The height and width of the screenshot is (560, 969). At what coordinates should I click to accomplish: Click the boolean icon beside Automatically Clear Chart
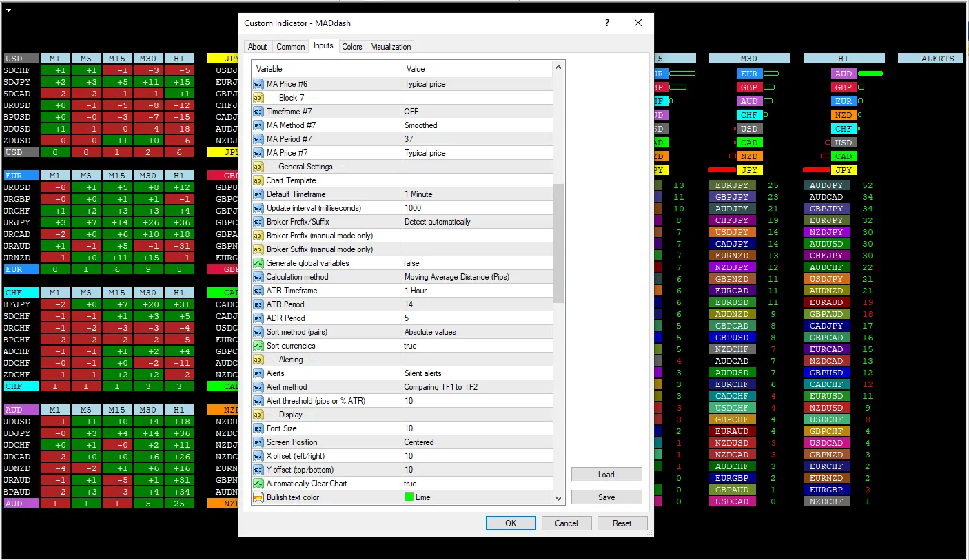pos(258,484)
